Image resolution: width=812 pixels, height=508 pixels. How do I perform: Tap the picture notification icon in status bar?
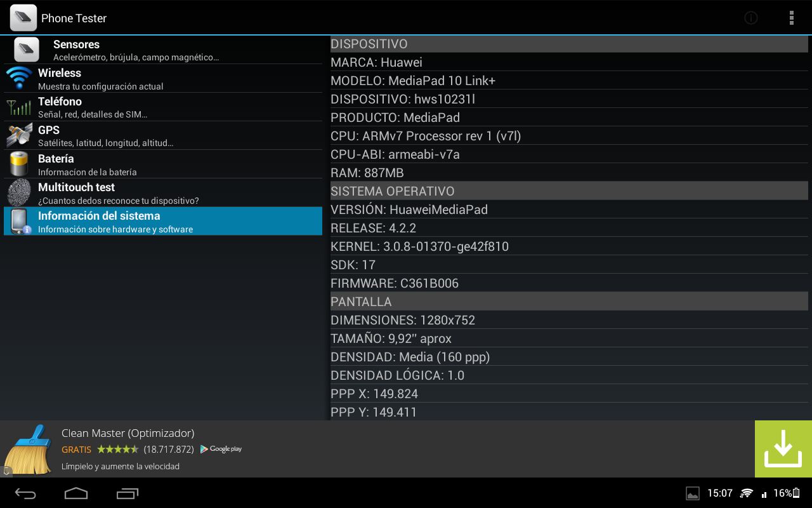click(x=693, y=493)
